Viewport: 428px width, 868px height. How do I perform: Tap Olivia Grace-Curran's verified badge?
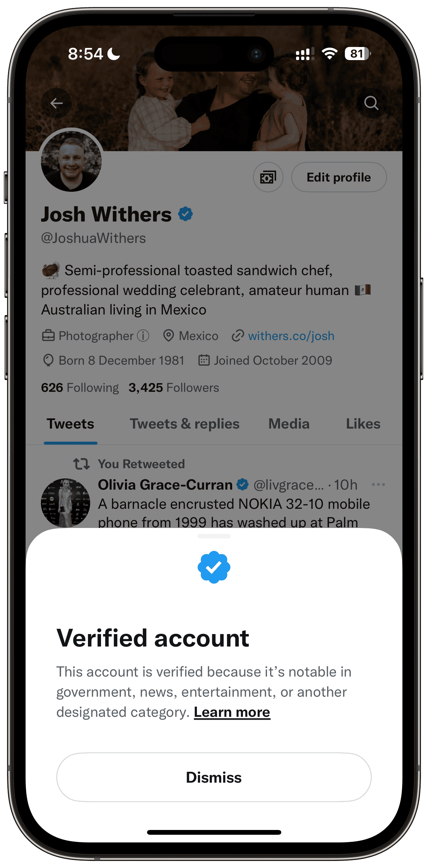click(x=242, y=484)
